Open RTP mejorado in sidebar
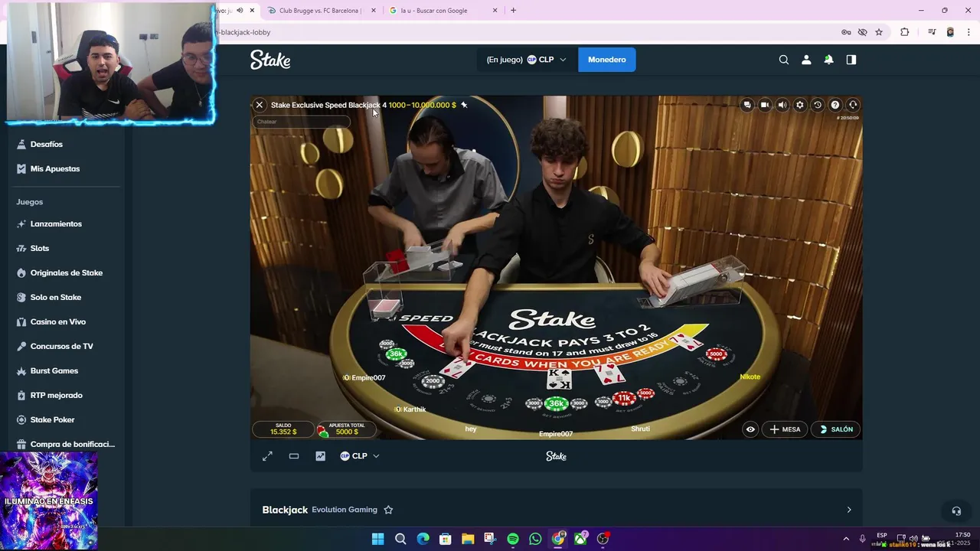This screenshot has height=551, width=980. click(x=56, y=395)
